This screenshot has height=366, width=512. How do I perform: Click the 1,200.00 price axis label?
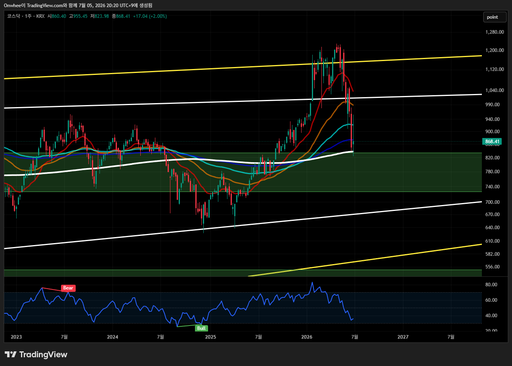point(494,50)
